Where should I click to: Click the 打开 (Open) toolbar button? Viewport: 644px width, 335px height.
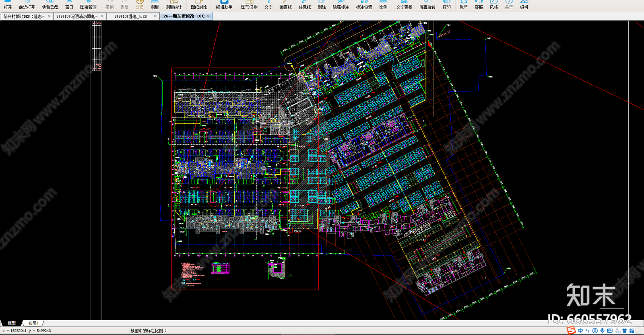(x=8, y=5)
